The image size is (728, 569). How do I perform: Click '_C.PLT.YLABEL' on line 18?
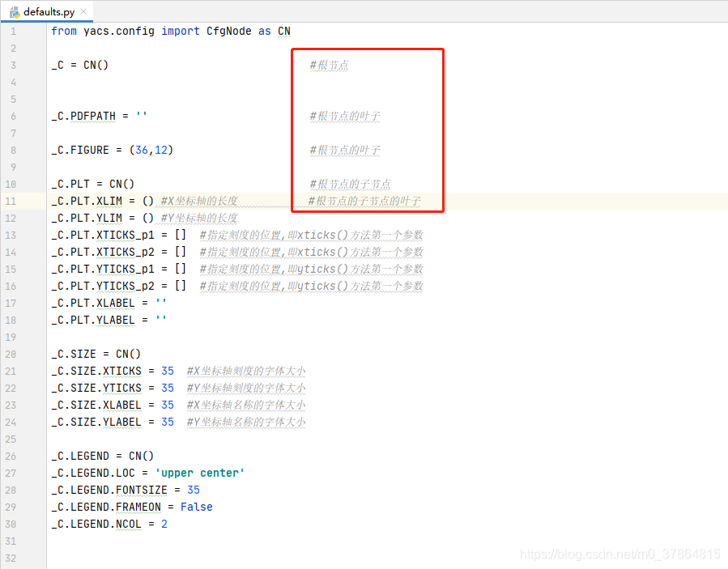93,321
